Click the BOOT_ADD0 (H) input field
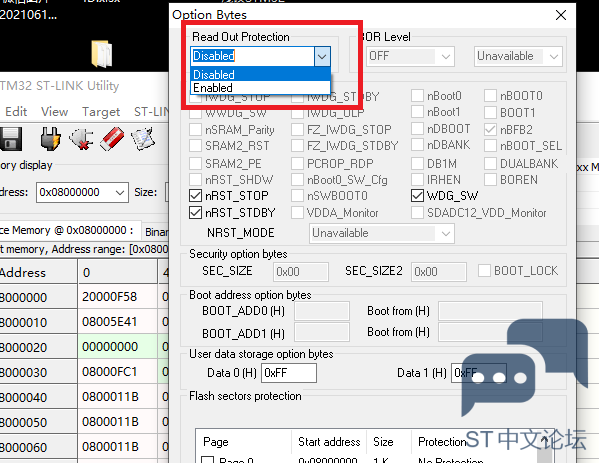The width and height of the screenshot is (599, 463). [322, 311]
